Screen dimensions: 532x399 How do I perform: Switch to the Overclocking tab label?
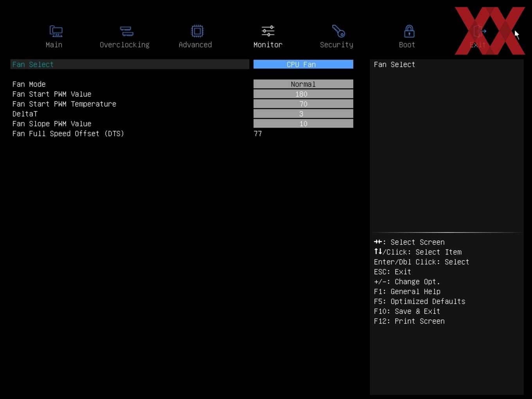pyautogui.click(x=124, y=45)
